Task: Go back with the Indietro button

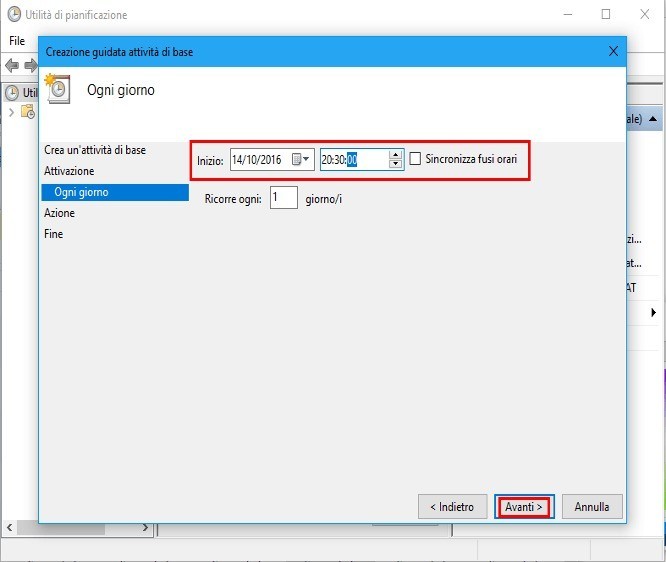Action: tap(452, 507)
